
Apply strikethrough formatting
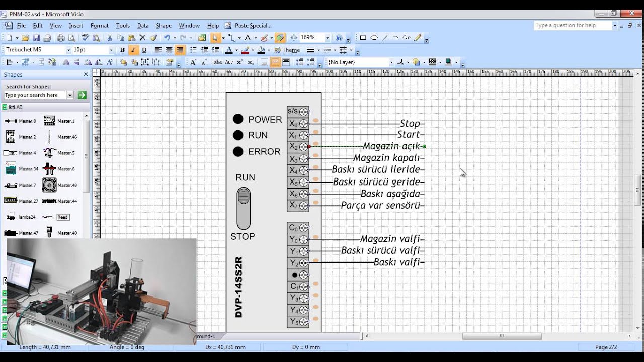click(218, 62)
